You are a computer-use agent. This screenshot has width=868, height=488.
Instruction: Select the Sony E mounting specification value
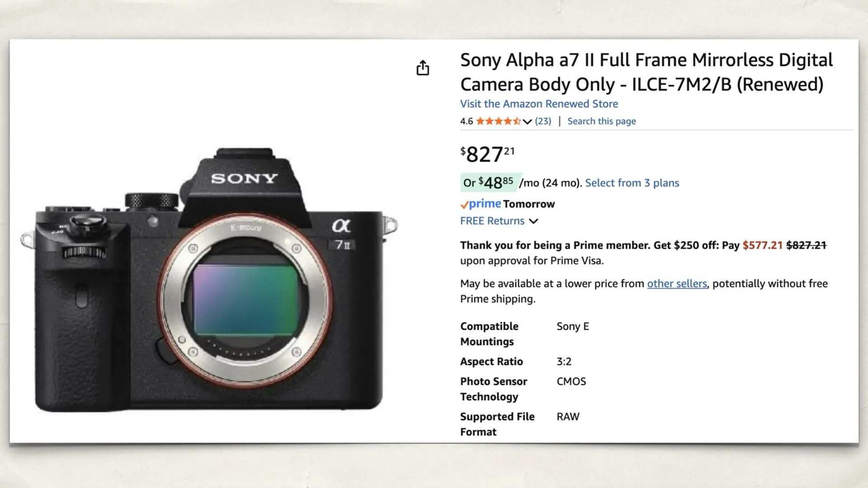click(x=573, y=326)
